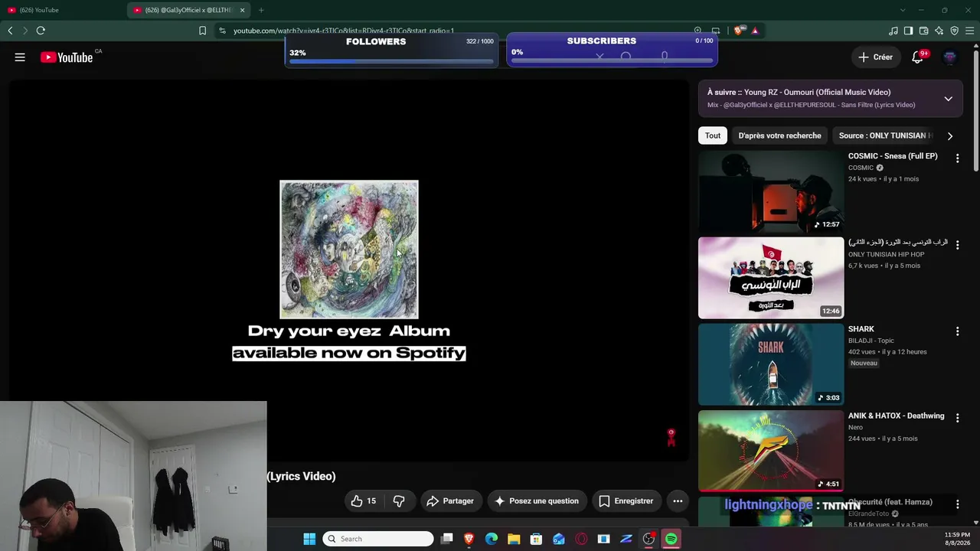
Task: Open options menu for SHARK video
Action: pyautogui.click(x=957, y=331)
